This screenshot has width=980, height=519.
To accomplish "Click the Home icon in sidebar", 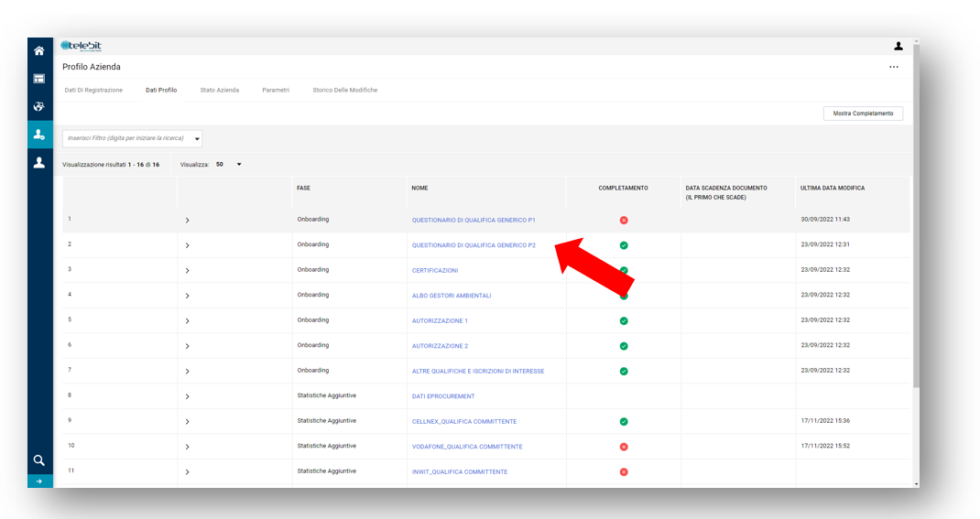I will 39,51.
